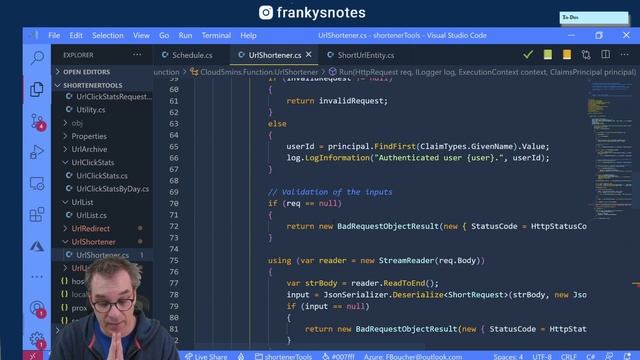
Task: Open the Run menu
Action: pyautogui.click(x=185, y=36)
